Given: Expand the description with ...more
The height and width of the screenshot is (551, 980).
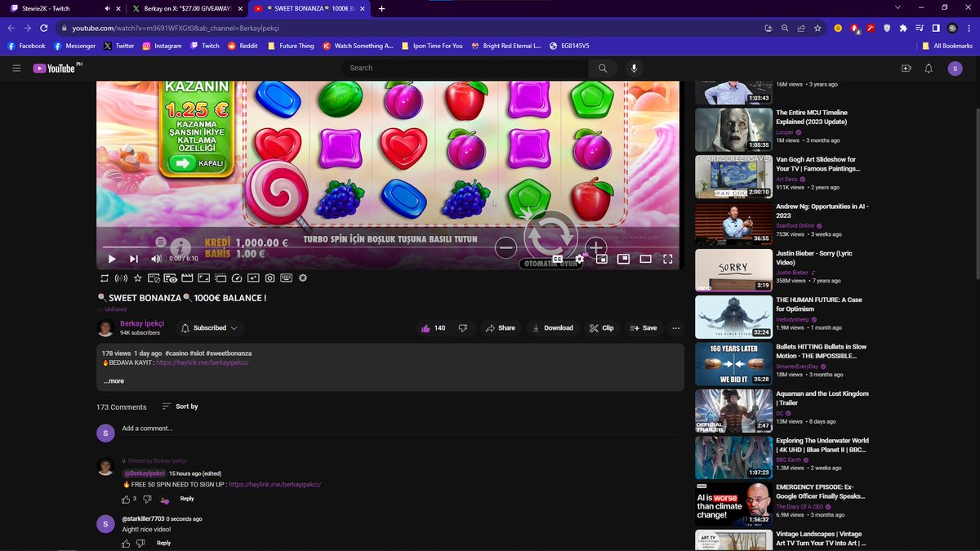Looking at the screenshot, I should pyautogui.click(x=114, y=381).
